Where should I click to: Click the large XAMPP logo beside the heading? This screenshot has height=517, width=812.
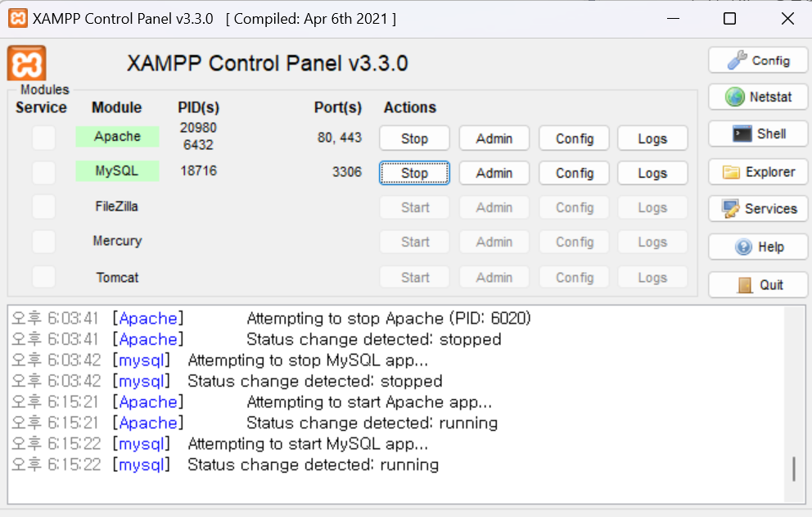point(26,63)
